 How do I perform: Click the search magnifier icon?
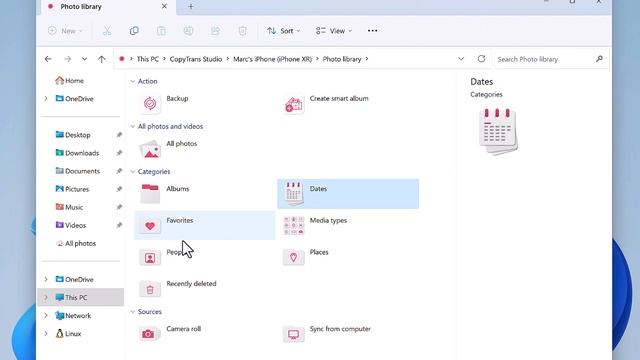tap(599, 59)
